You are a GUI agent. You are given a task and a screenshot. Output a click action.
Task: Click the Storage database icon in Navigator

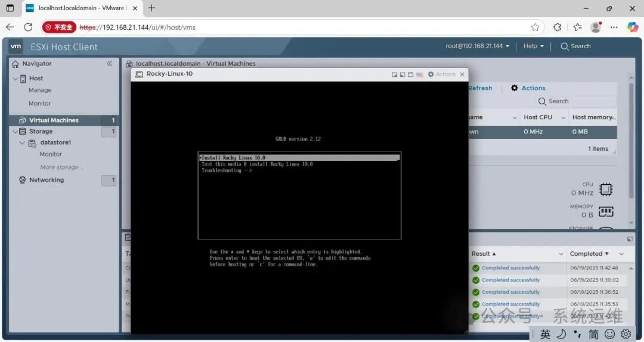[23, 132]
